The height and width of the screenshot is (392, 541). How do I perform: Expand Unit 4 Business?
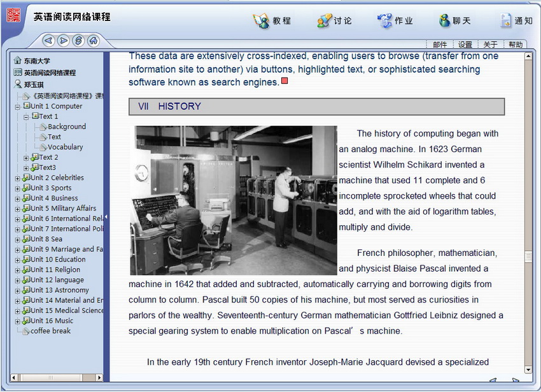(x=17, y=199)
